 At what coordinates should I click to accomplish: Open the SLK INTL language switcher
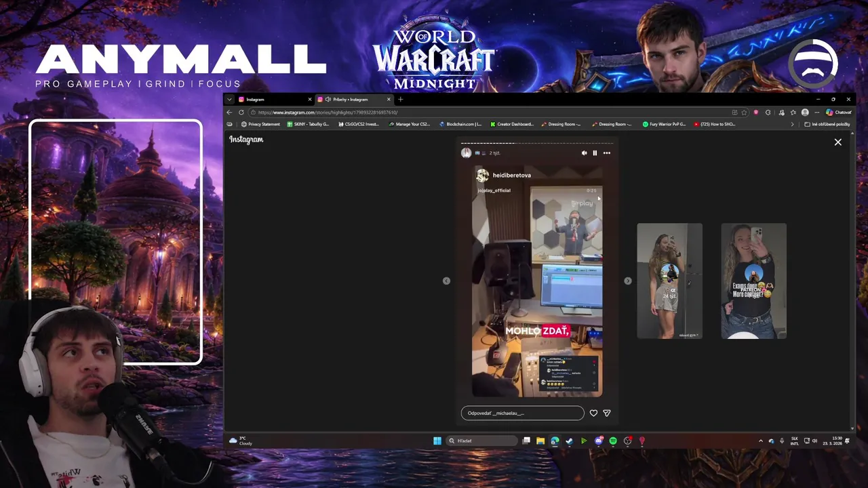(x=795, y=441)
